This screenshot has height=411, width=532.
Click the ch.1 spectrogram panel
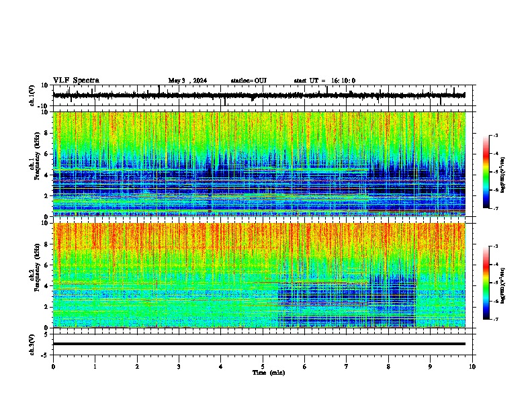pyautogui.click(x=259, y=164)
